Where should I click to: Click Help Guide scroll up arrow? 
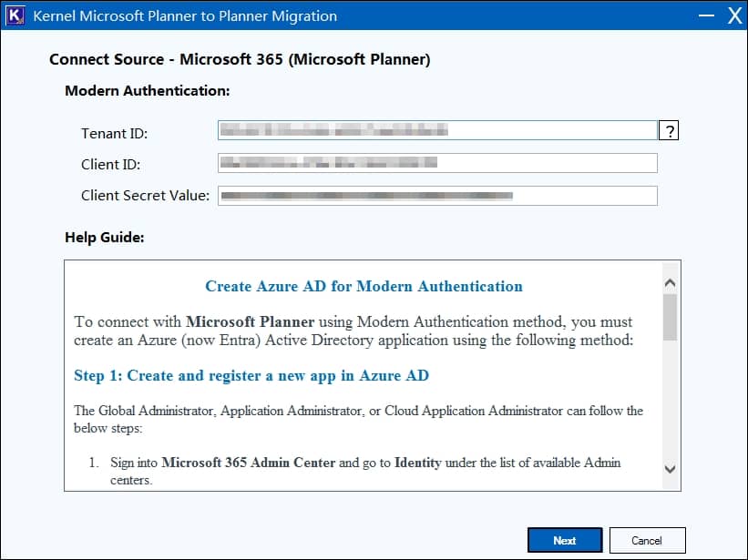click(x=671, y=283)
